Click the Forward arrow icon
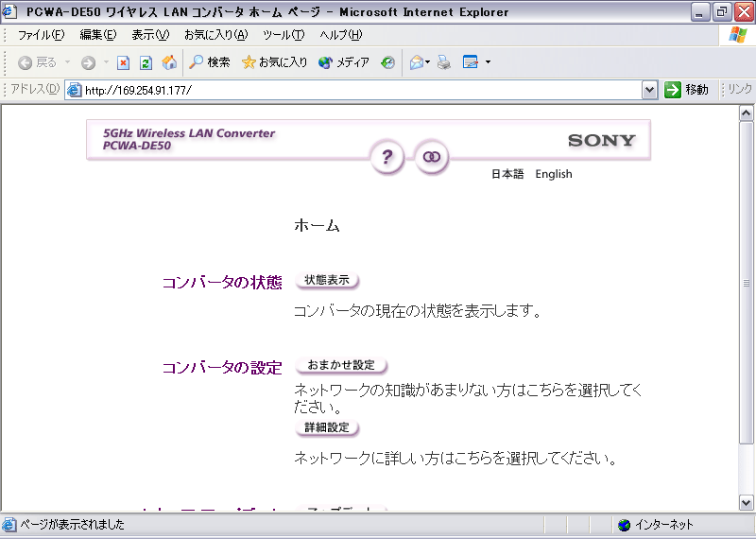The height and width of the screenshot is (539, 756). click(88, 62)
